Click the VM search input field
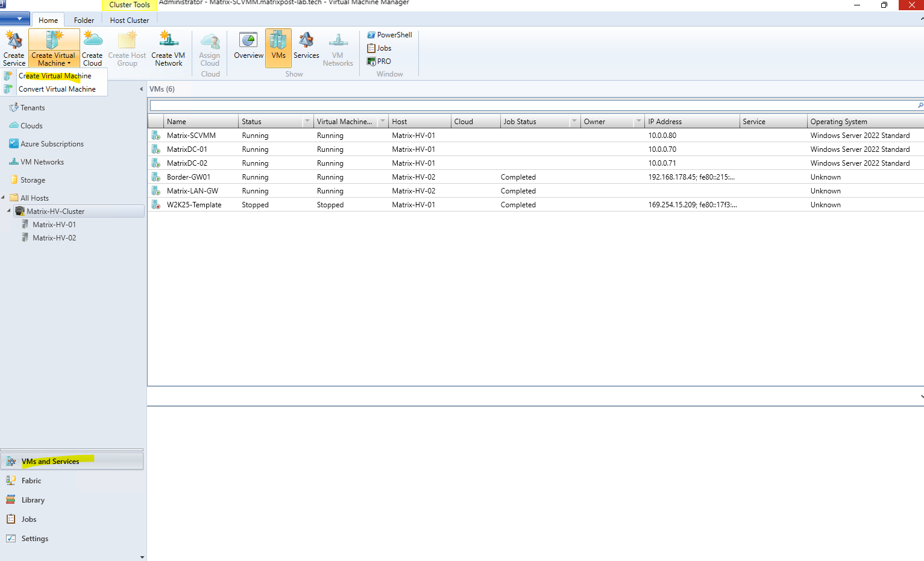This screenshot has width=924, height=561. coord(533,105)
